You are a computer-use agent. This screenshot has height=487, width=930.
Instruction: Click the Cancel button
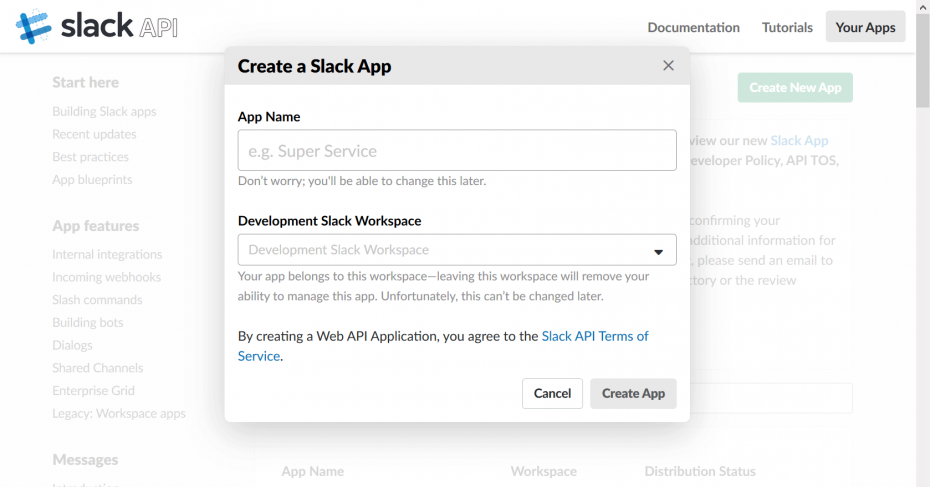click(552, 393)
